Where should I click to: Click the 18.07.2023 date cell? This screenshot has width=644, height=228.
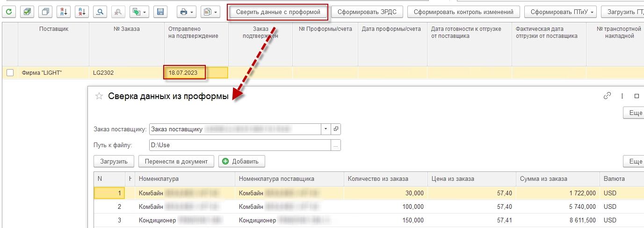pos(196,73)
